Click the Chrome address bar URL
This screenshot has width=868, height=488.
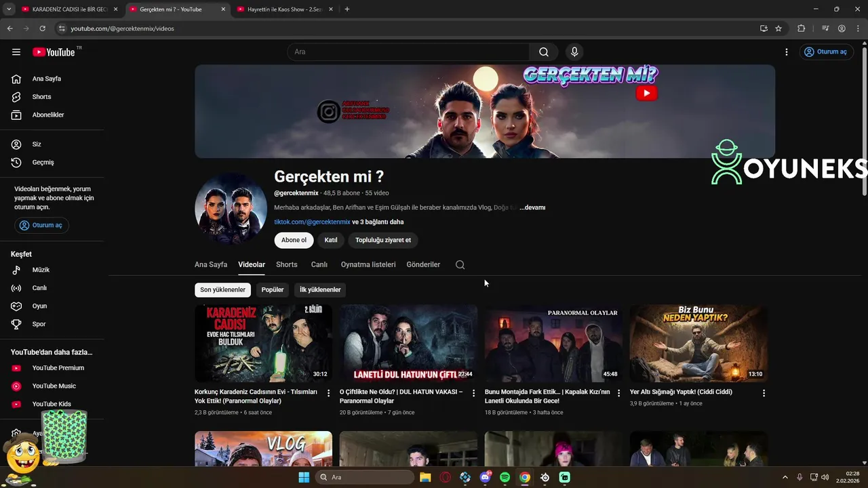[123, 28]
